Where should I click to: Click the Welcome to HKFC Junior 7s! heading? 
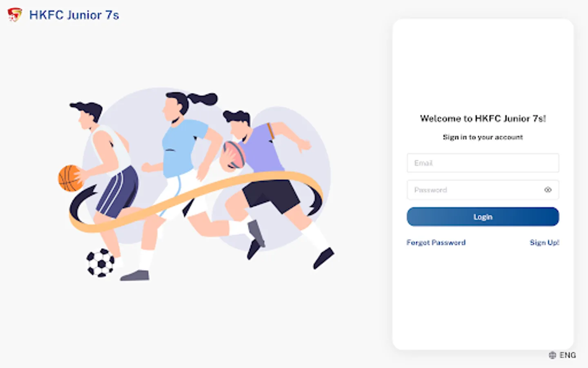point(483,119)
